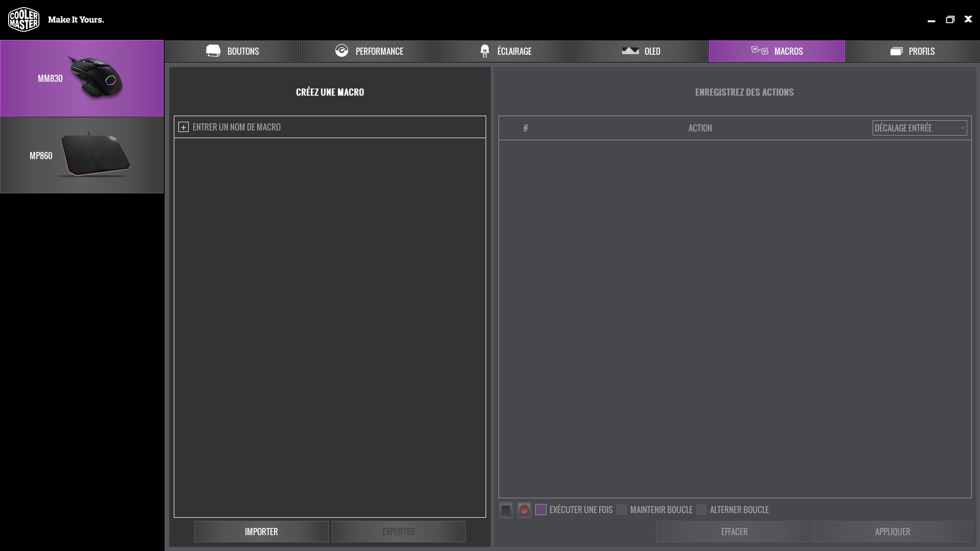Click the Cooler Master logo
980x551 pixels.
tap(24, 19)
